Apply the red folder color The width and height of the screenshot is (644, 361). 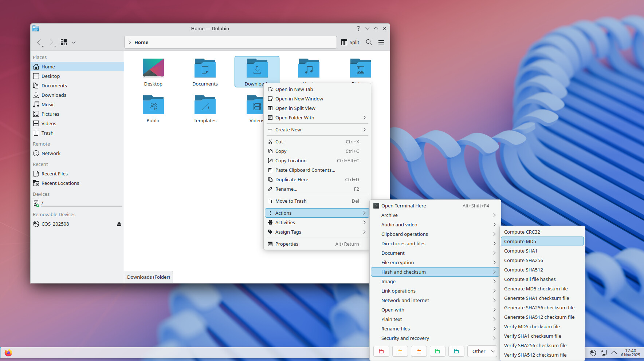click(x=381, y=351)
